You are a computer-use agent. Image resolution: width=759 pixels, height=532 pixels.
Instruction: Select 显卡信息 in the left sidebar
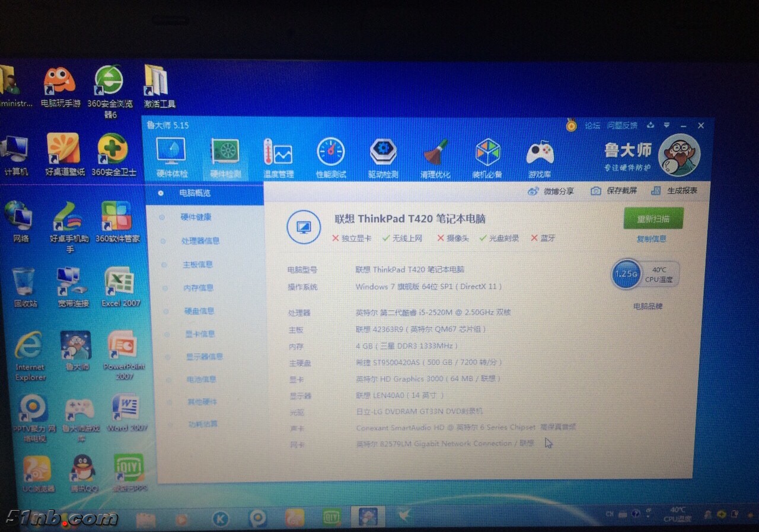[200, 334]
